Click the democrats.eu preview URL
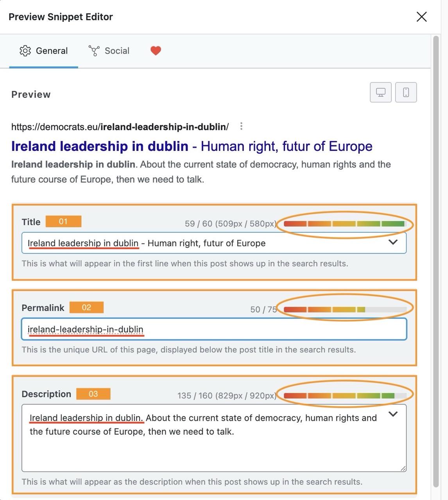Image resolution: width=448 pixels, height=500 pixels. pyautogui.click(x=120, y=127)
